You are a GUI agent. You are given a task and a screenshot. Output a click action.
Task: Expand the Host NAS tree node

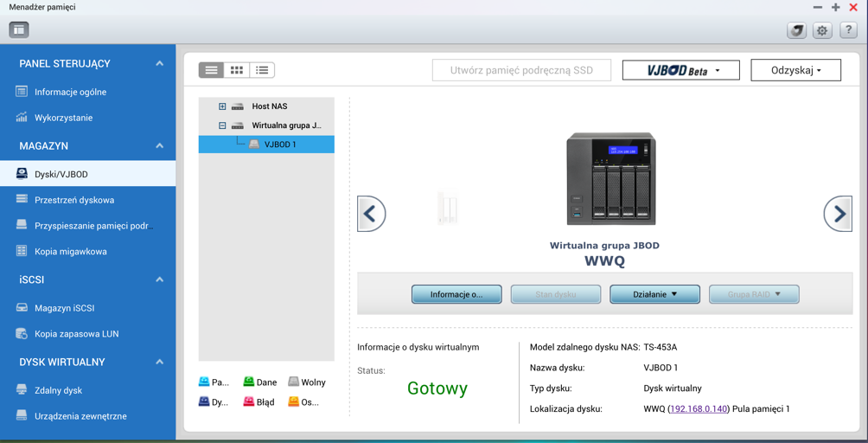tap(222, 106)
